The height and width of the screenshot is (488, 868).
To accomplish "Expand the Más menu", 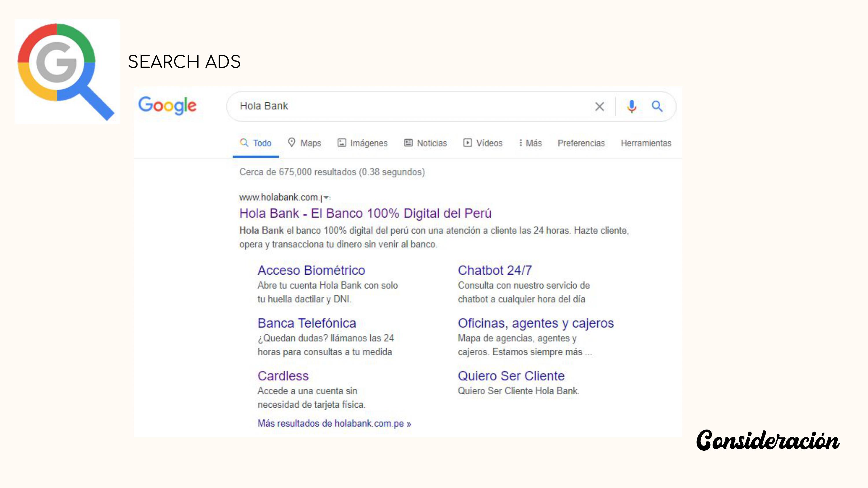I will pyautogui.click(x=530, y=143).
